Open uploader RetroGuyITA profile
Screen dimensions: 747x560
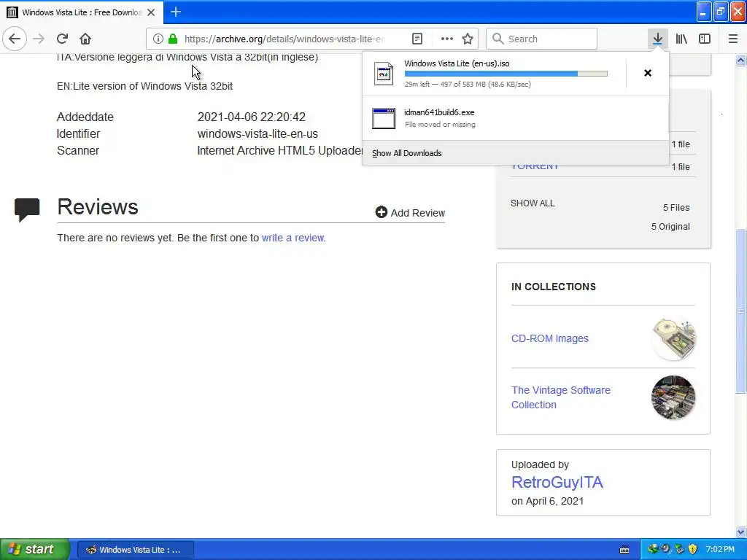point(557,483)
